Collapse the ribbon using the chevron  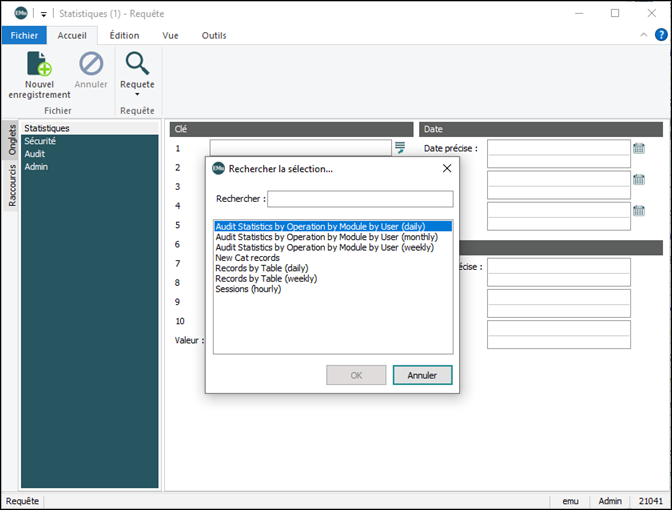click(x=644, y=35)
